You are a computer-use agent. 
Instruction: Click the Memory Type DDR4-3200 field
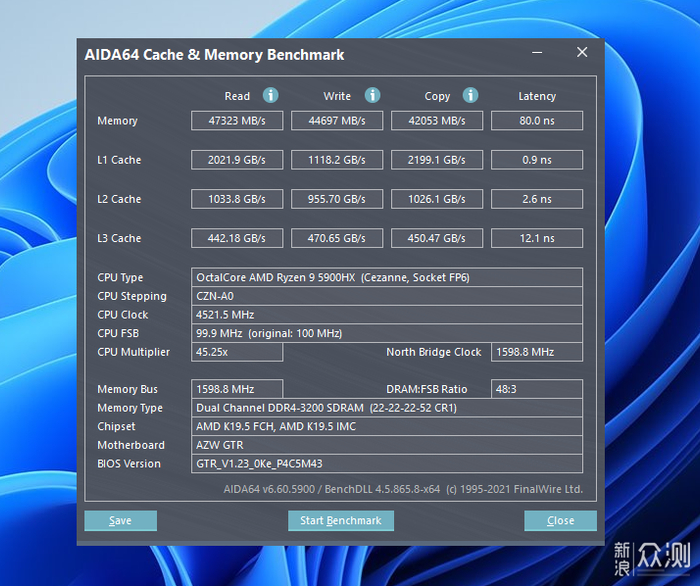click(x=387, y=408)
